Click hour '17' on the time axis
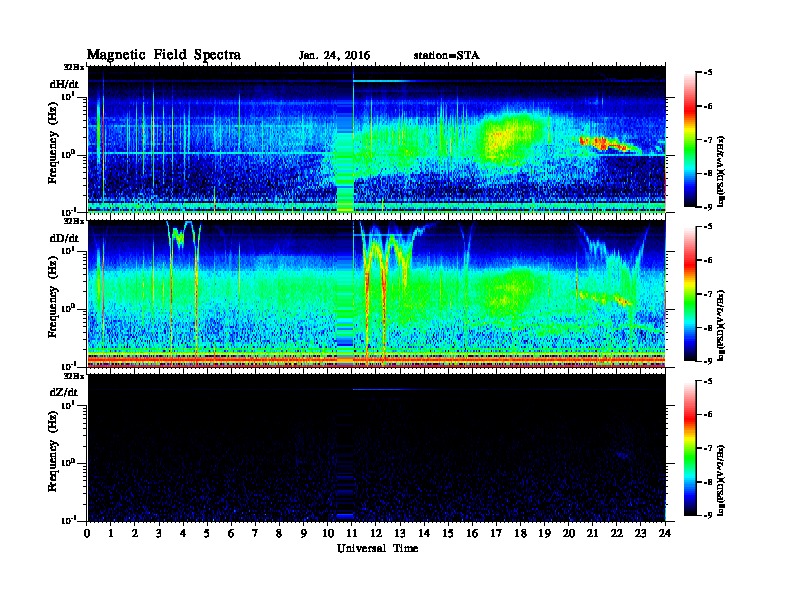 click(x=497, y=534)
